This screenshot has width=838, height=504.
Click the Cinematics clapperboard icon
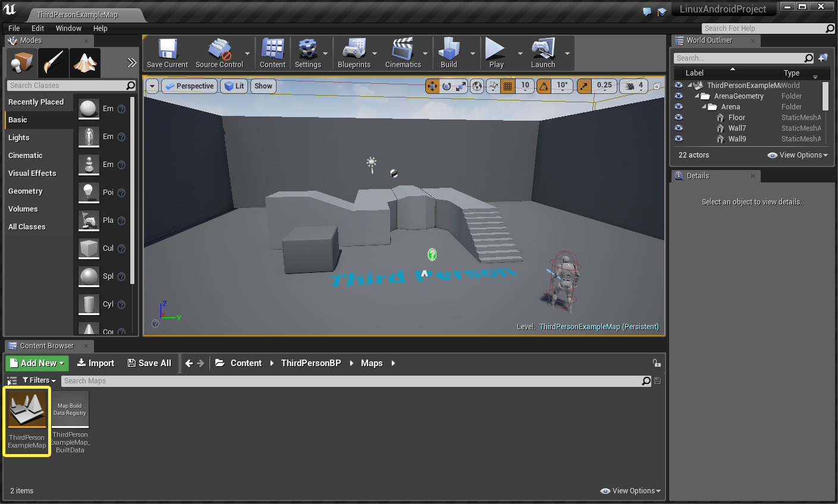pyautogui.click(x=403, y=50)
